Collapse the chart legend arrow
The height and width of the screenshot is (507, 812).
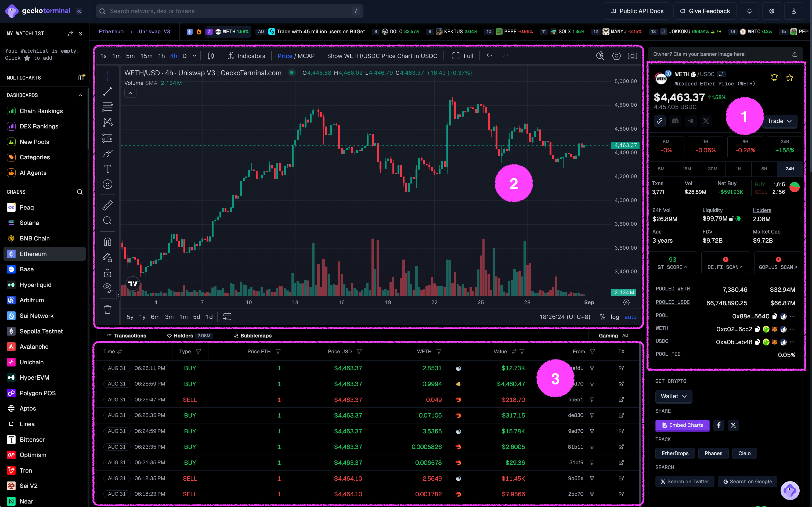click(x=130, y=93)
